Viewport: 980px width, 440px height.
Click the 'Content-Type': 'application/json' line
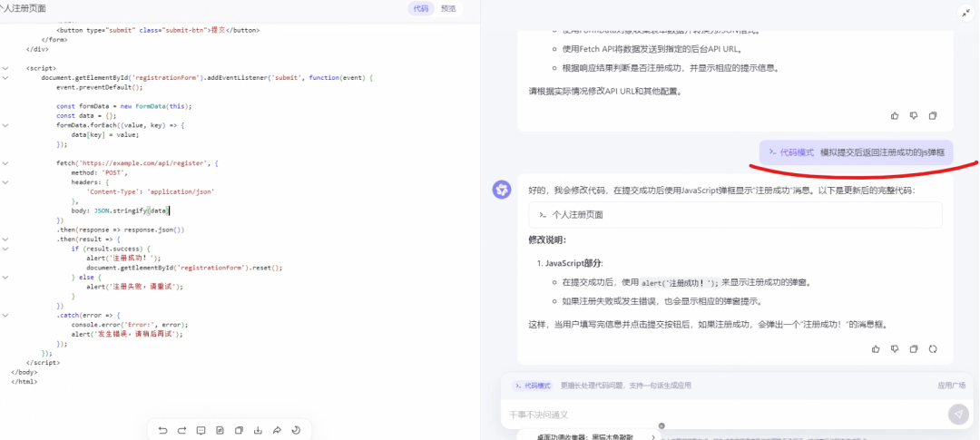click(x=151, y=191)
